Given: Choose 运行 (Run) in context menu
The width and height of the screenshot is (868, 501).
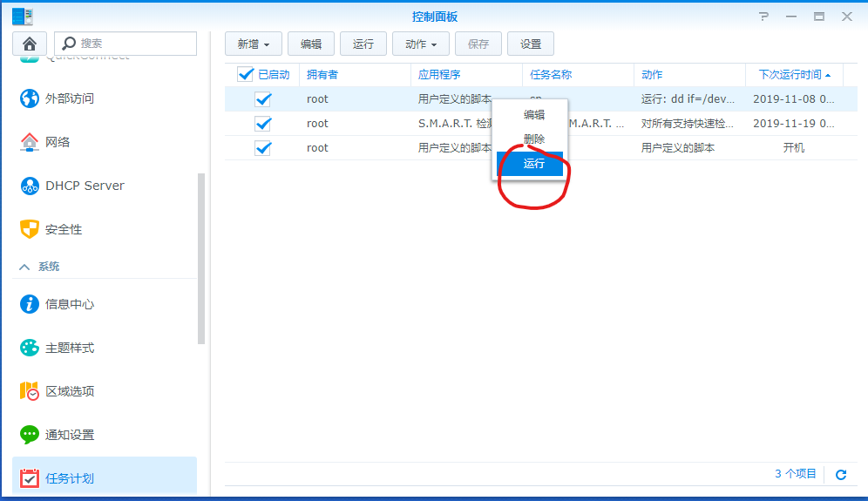Looking at the screenshot, I should click(x=530, y=164).
